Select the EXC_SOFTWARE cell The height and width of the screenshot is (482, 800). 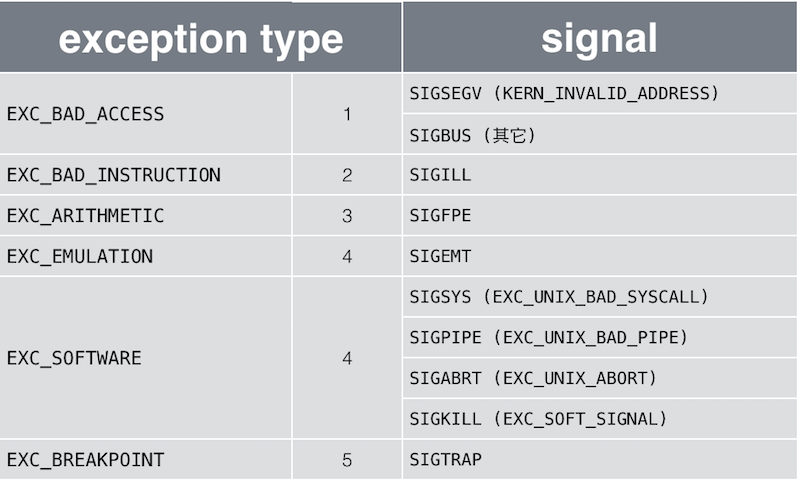pyautogui.click(x=74, y=358)
